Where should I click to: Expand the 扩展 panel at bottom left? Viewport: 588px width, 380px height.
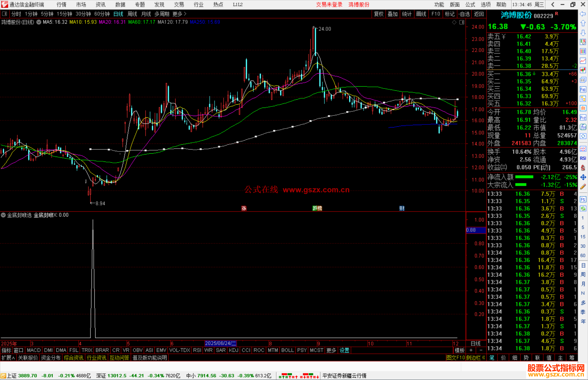[8, 358]
